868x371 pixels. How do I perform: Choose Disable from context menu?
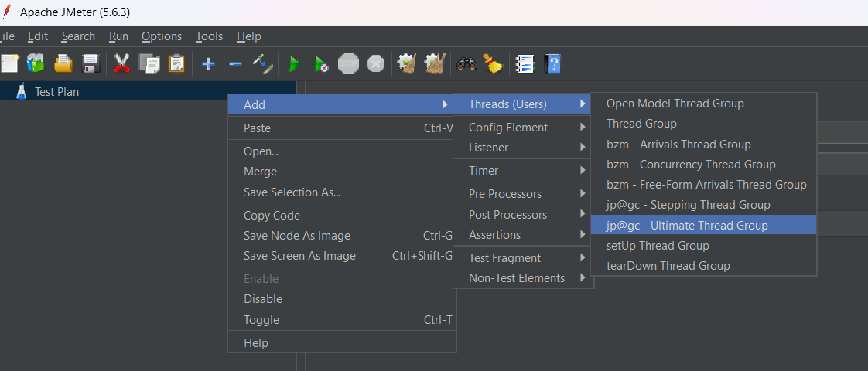pos(342,299)
